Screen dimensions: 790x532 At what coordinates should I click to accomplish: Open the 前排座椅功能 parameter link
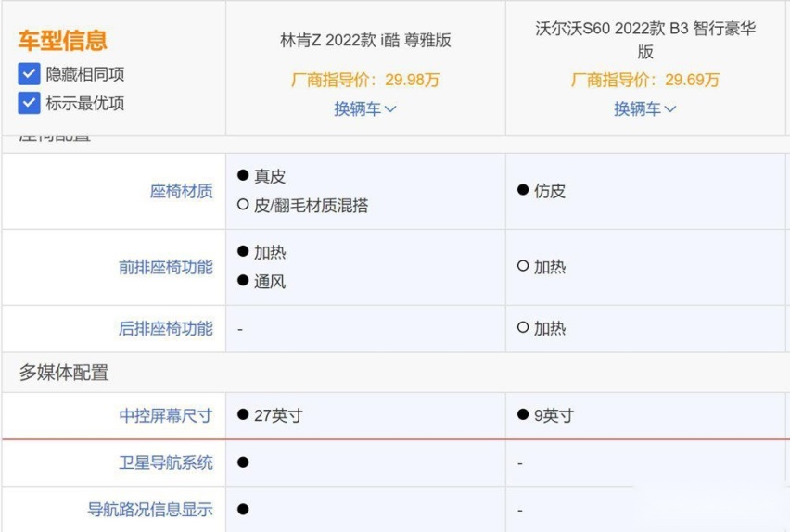(x=166, y=267)
